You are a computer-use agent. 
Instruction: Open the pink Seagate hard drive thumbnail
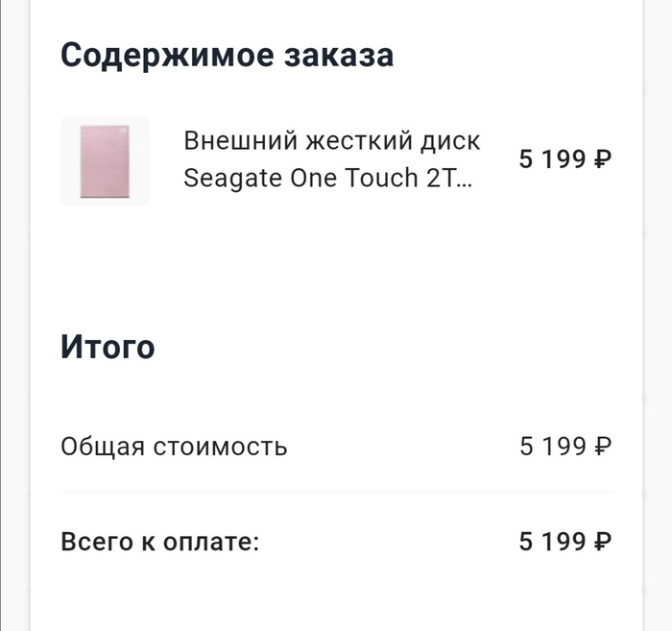point(105,161)
